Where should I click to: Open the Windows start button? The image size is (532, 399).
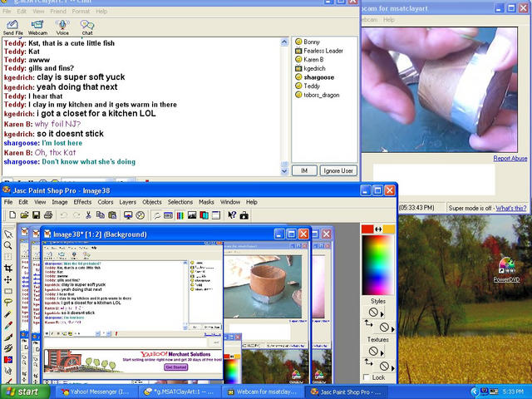(24, 392)
